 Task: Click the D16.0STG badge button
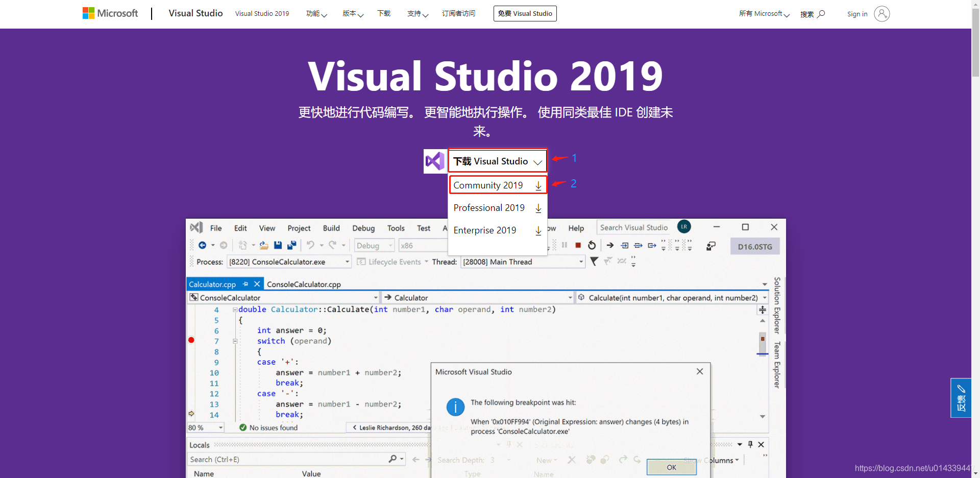click(755, 247)
